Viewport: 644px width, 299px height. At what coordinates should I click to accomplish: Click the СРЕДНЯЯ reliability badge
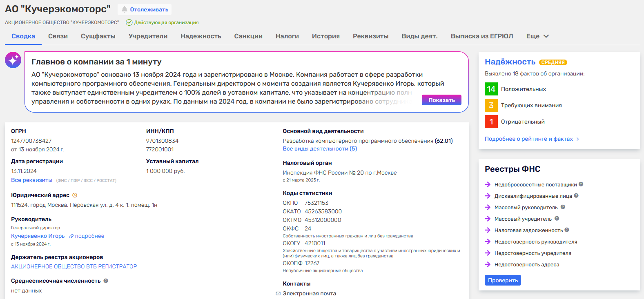coord(553,62)
